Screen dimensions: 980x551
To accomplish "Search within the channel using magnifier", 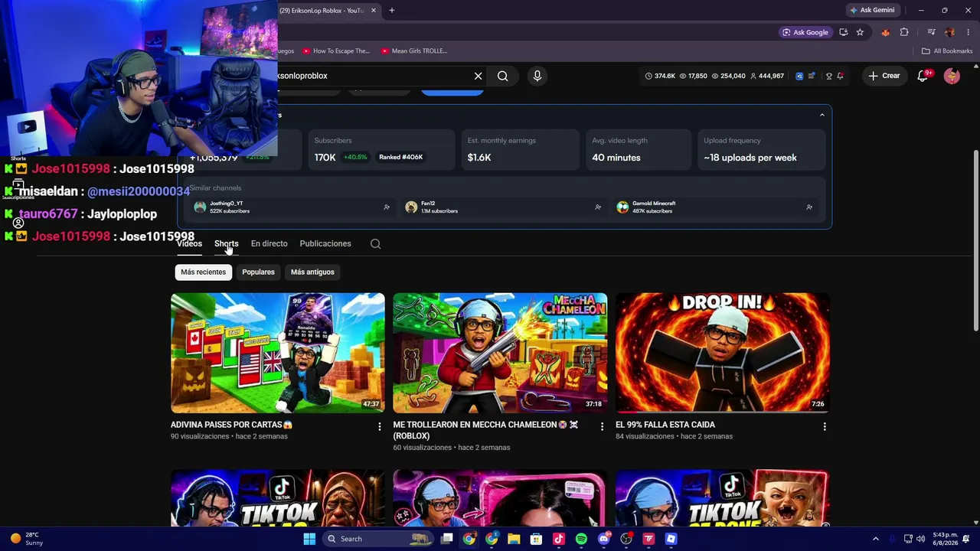I will click(x=375, y=243).
